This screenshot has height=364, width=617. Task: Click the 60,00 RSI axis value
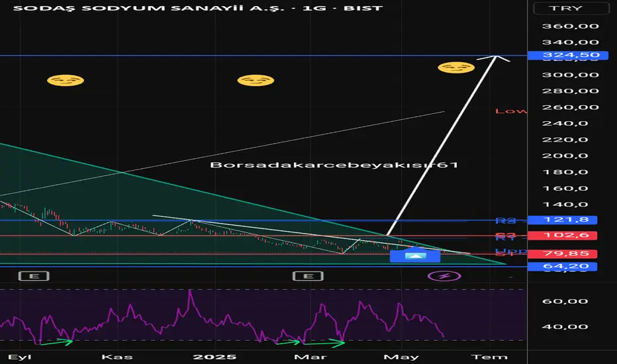click(565, 301)
